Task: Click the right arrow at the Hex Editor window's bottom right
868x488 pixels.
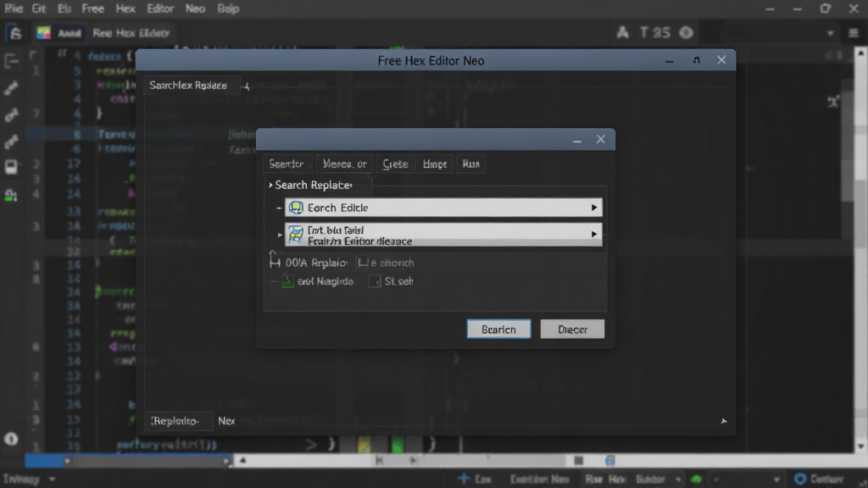Action: coord(724,421)
